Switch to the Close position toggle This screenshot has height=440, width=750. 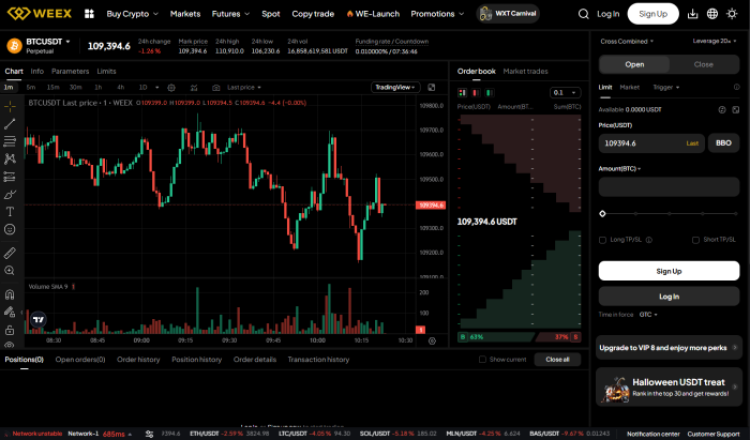[x=704, y=64]
